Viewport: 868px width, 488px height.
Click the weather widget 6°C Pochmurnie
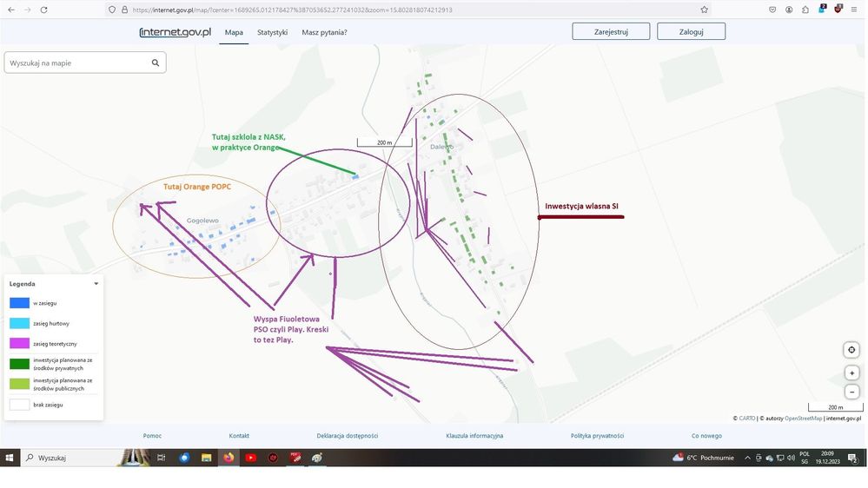[x=703, y=458]
